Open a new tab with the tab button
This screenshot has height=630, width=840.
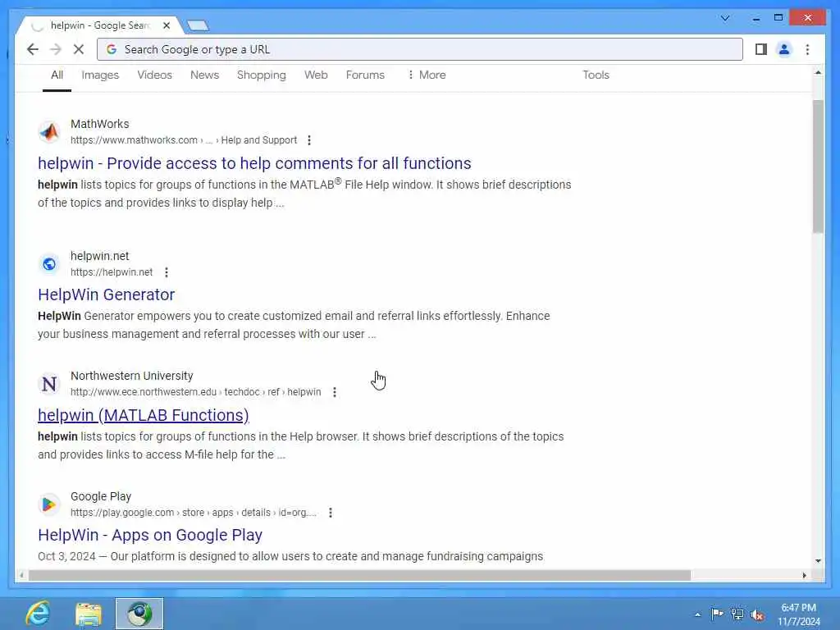point(198,25)
